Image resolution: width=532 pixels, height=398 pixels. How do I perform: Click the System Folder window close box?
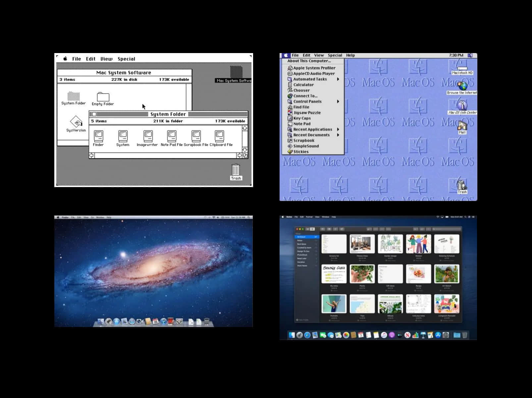(94, 114)
